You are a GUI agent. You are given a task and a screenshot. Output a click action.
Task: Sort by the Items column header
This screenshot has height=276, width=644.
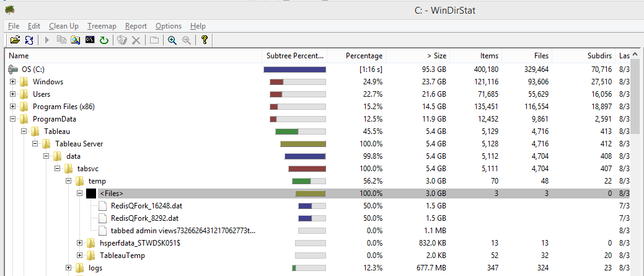pos(475,56)
